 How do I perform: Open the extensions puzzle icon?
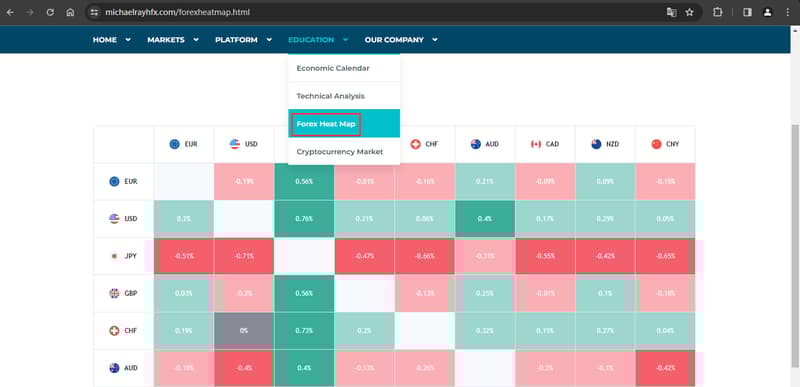point(717,12)
